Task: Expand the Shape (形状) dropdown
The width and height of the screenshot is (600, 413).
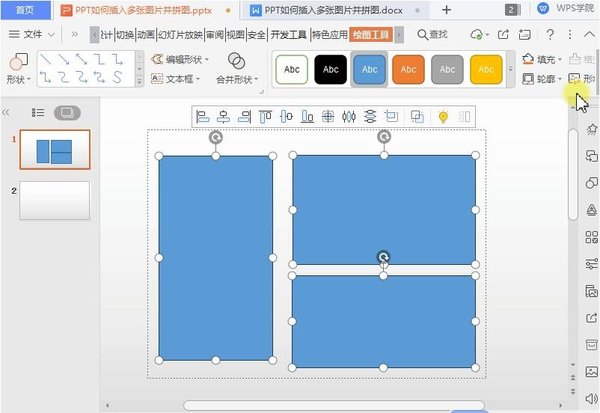Action: click(18, 78)
